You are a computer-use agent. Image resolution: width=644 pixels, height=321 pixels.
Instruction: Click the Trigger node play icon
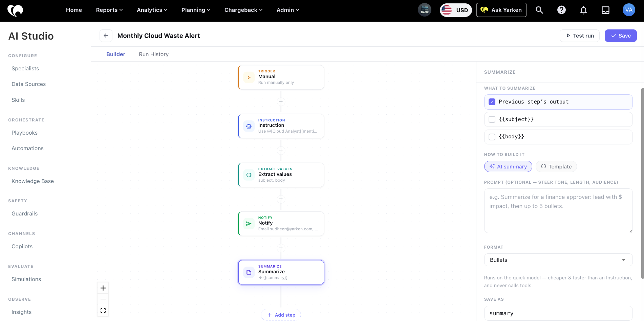coord(249,77)
